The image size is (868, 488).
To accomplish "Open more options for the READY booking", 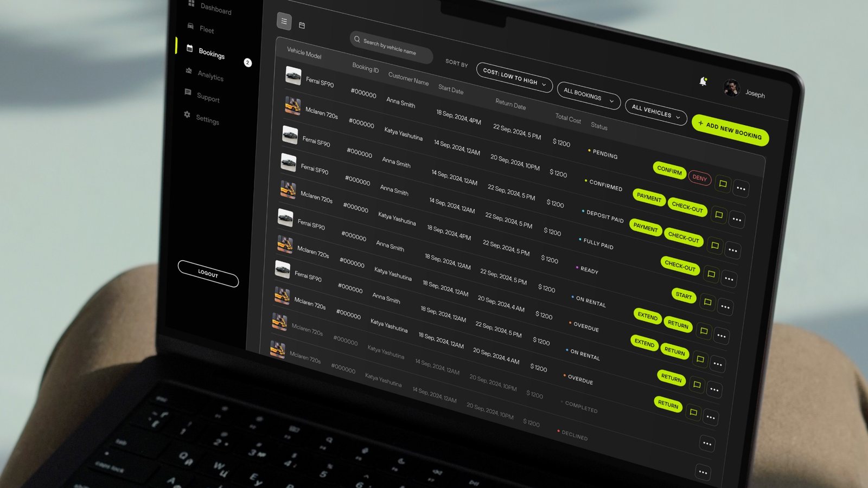I will tap(725, 307).
